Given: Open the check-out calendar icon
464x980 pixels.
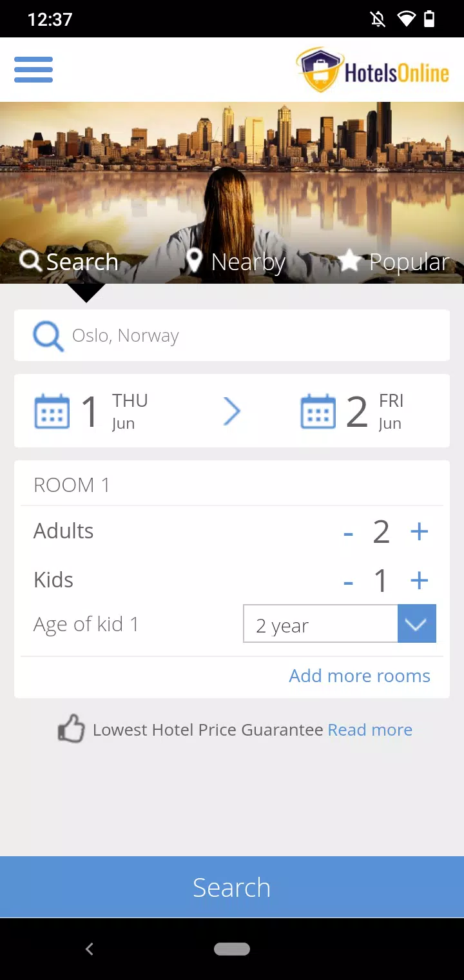Looking at the screenshot, I should 318,411.
